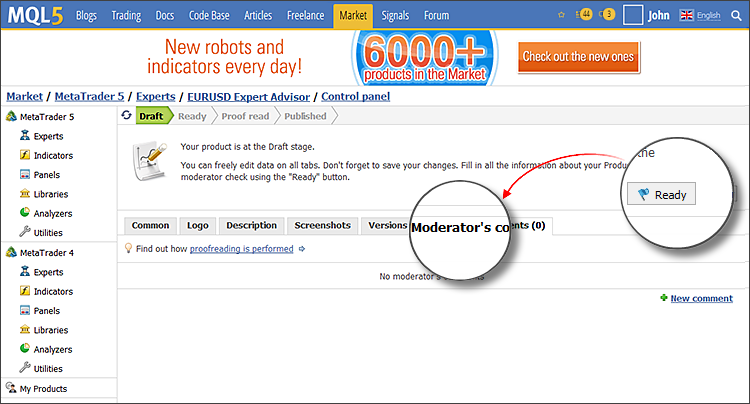Click the UK flag language icon

pyautogui.click(x=687, y=15)
